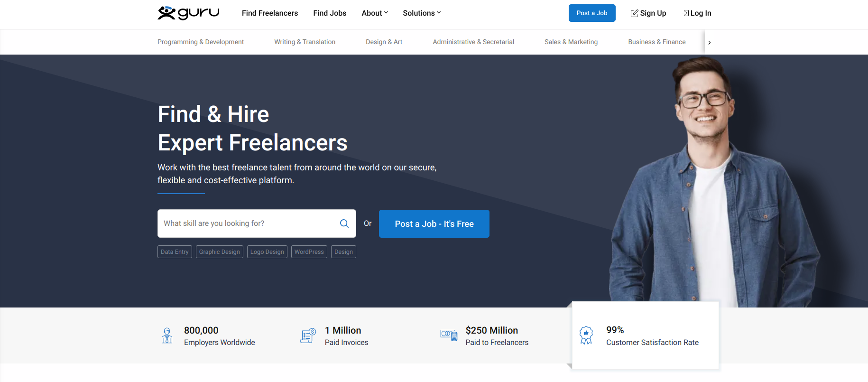
Task: Expand the About dropdown menu
Action: pyautogui.click(x=375, y=13)
